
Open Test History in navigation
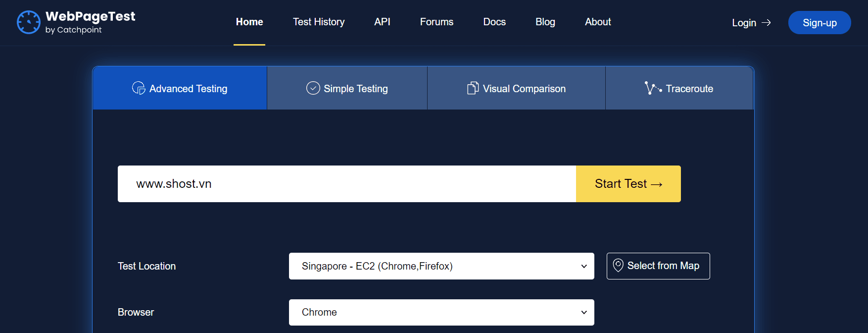(318, 22)
